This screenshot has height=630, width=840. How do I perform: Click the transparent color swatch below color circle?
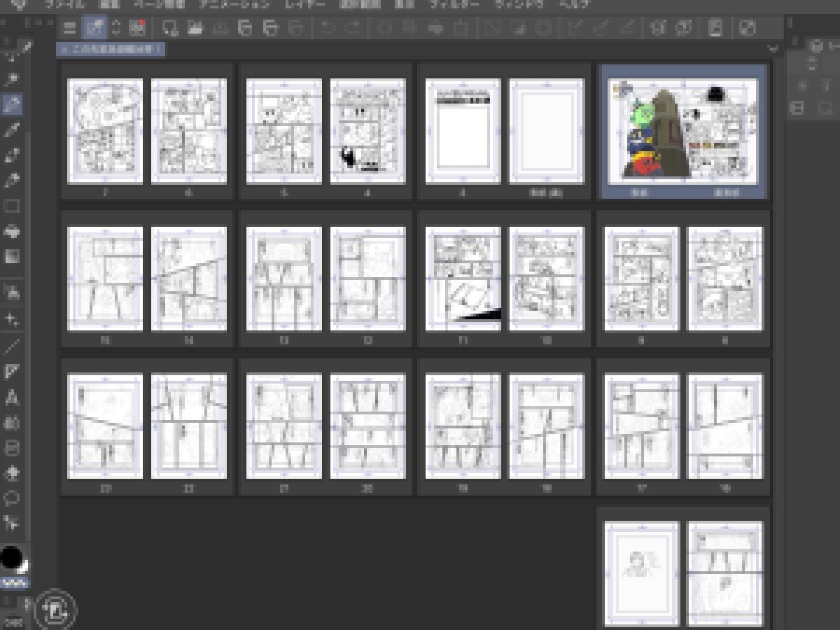point(14,583)
